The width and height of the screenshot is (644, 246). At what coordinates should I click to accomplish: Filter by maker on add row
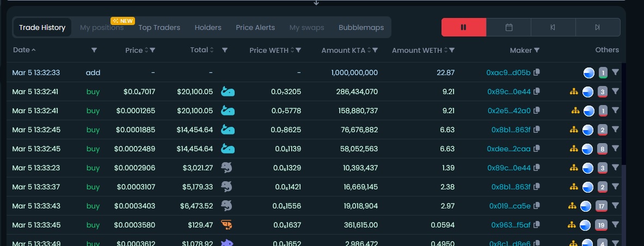(x=615, y=72)
